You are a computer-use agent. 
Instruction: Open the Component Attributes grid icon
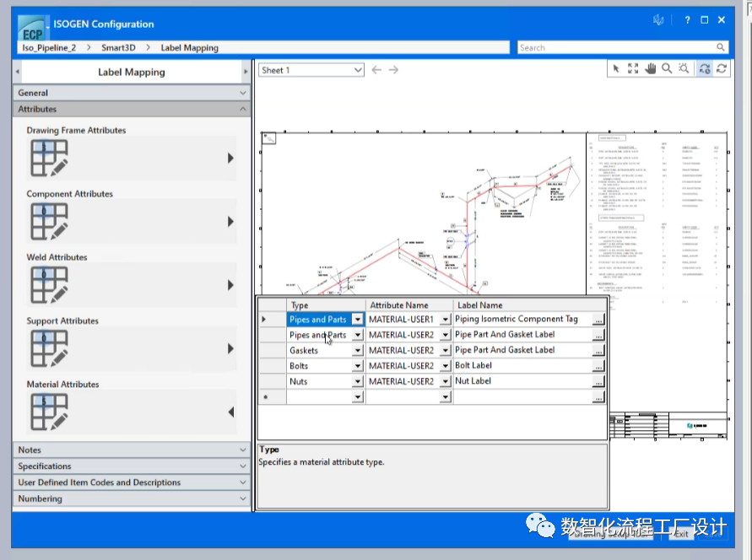coord(49,221)
